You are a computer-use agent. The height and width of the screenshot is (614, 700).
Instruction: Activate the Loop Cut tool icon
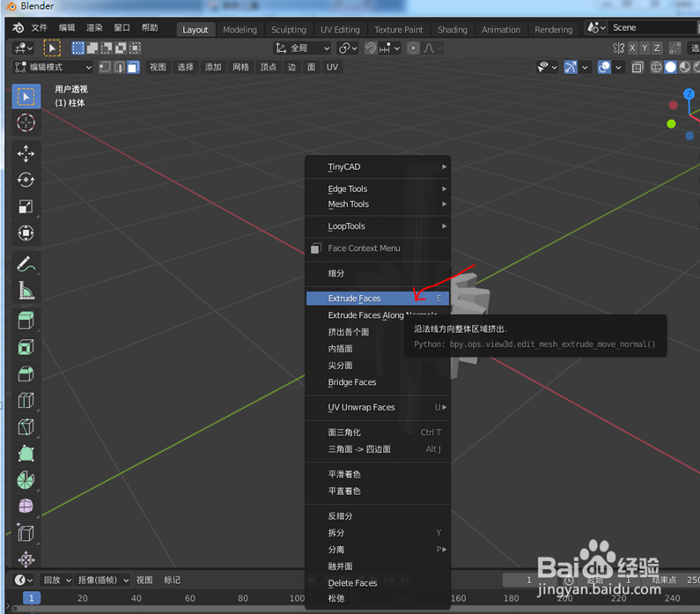26,400
